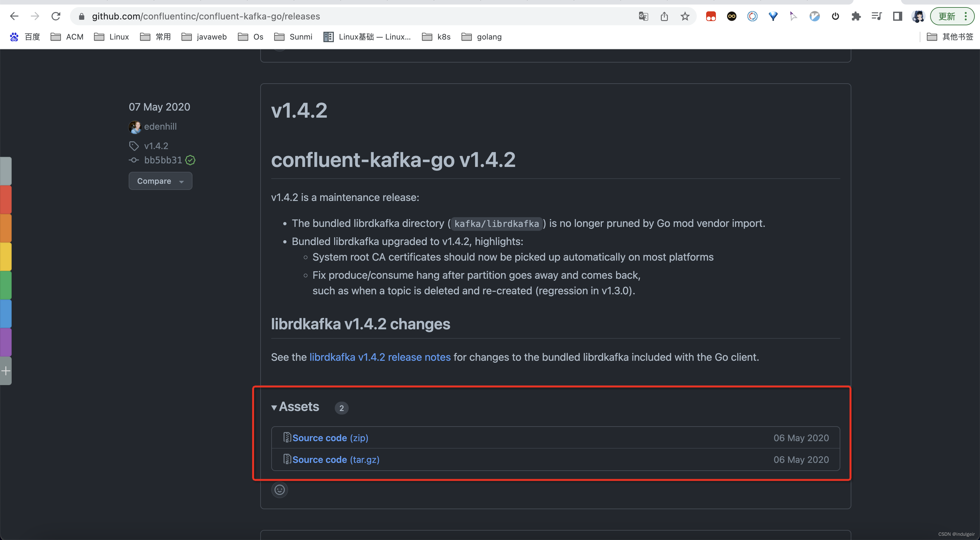Select the purple side tab
This screenshot has height=540, width=980.
(6, 343)
